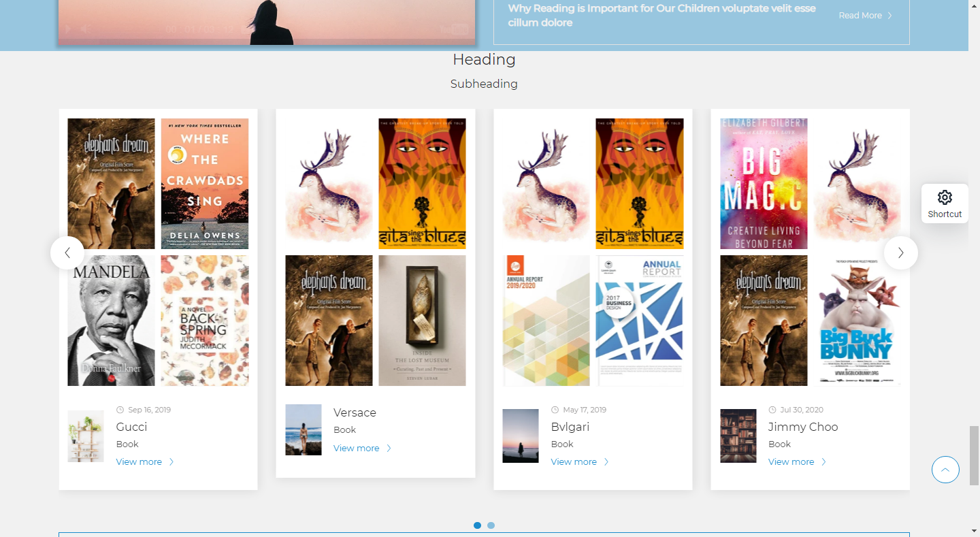Open the deer illustration in Jimmy Choo card
Viewport: 980px width, 537px height.
point(857,184)
